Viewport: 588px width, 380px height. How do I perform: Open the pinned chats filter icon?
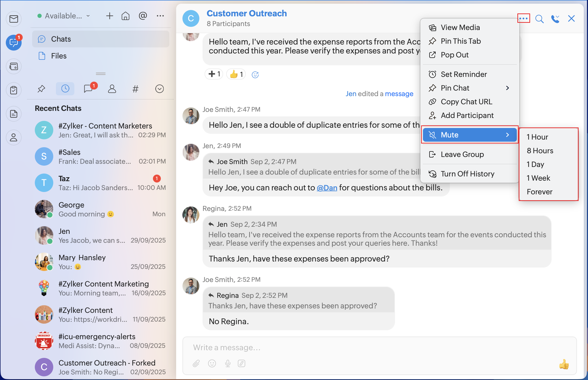pos(41,89)
